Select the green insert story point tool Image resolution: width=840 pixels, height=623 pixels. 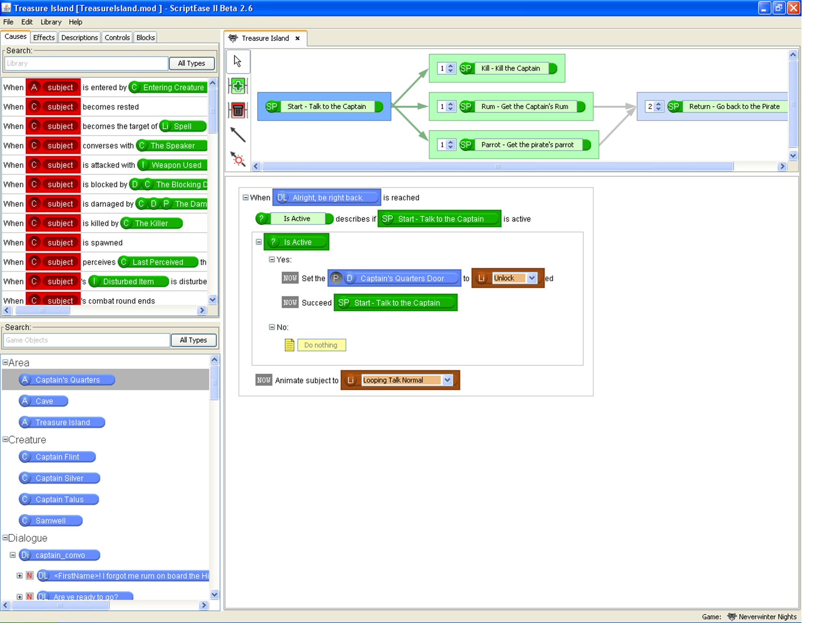click(238, 86)
